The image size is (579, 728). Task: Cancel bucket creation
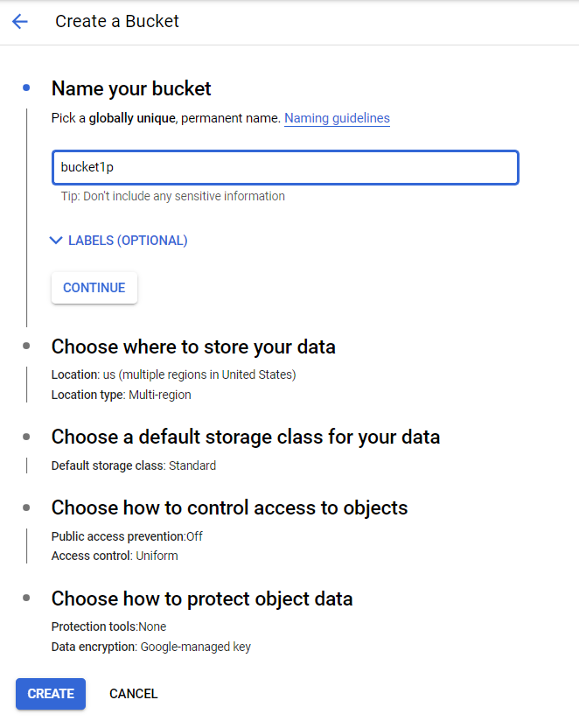click(134, 694)
